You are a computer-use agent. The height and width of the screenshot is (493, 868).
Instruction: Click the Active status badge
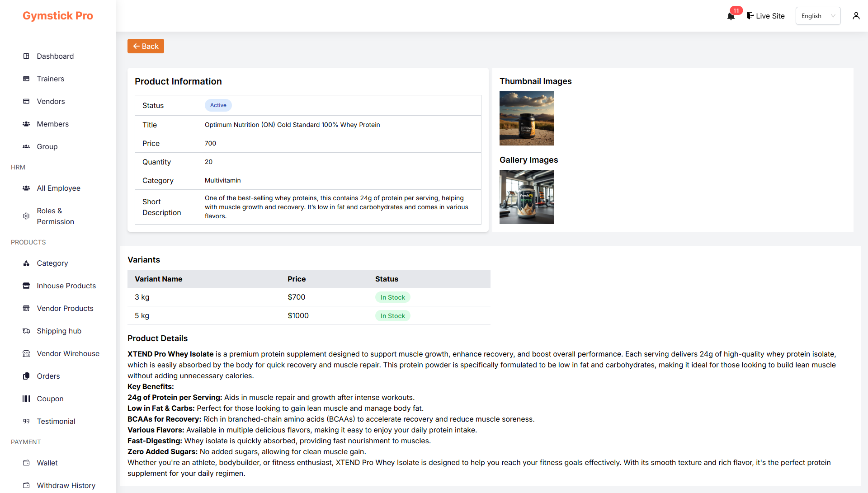(218, 105)
